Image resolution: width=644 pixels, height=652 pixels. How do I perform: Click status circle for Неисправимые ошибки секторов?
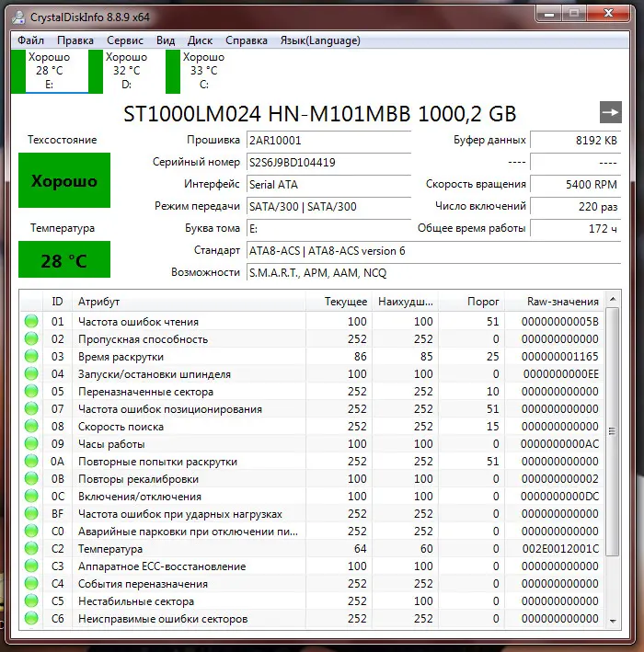click(31, 618)
